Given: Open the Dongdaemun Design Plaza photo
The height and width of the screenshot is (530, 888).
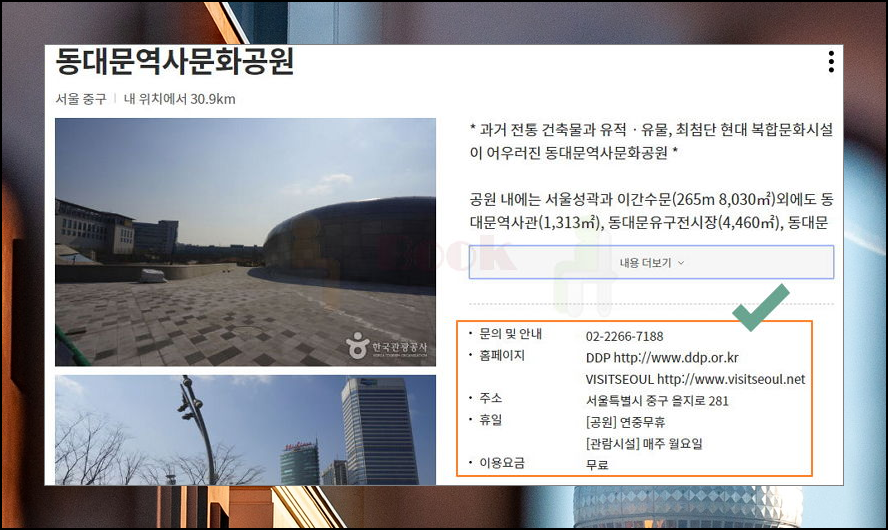Looking at the screenshot, I should point(245,242).
